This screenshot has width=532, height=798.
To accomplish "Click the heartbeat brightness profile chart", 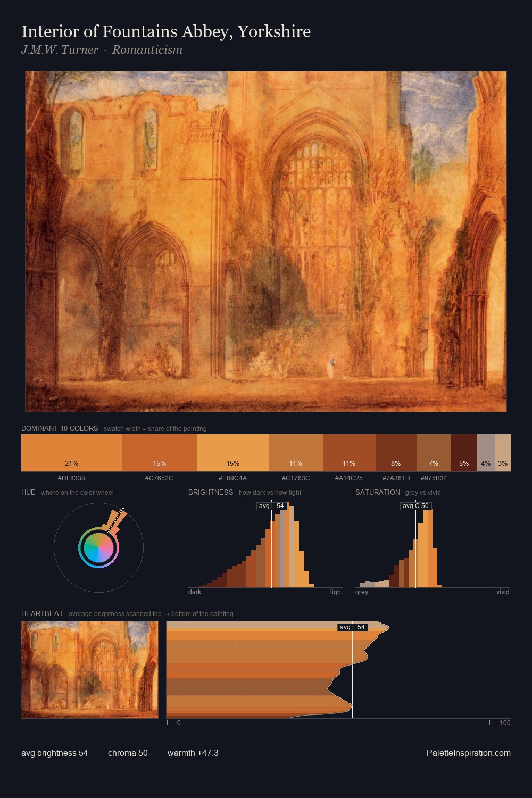I will [x=338, y=670].
